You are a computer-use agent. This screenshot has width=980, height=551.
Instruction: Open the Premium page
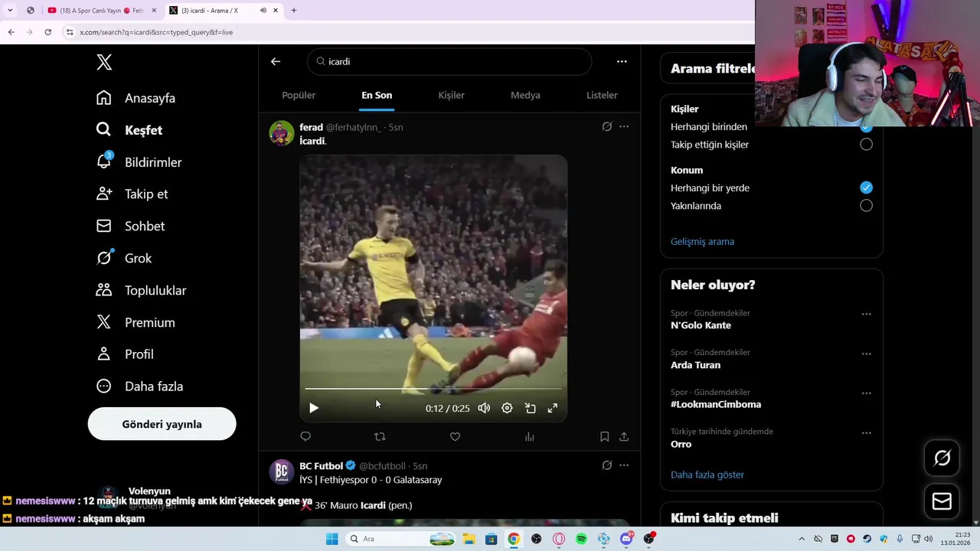tap(136, 322)
